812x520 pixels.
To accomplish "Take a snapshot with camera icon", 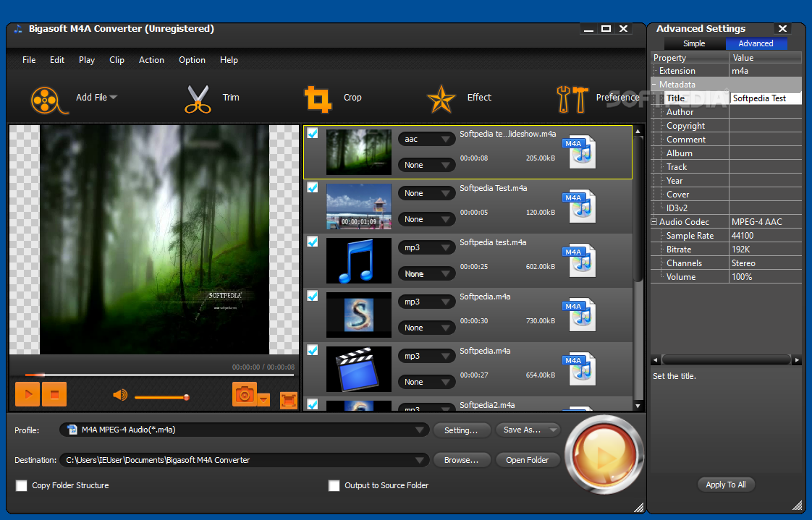I will coord(245,394).
